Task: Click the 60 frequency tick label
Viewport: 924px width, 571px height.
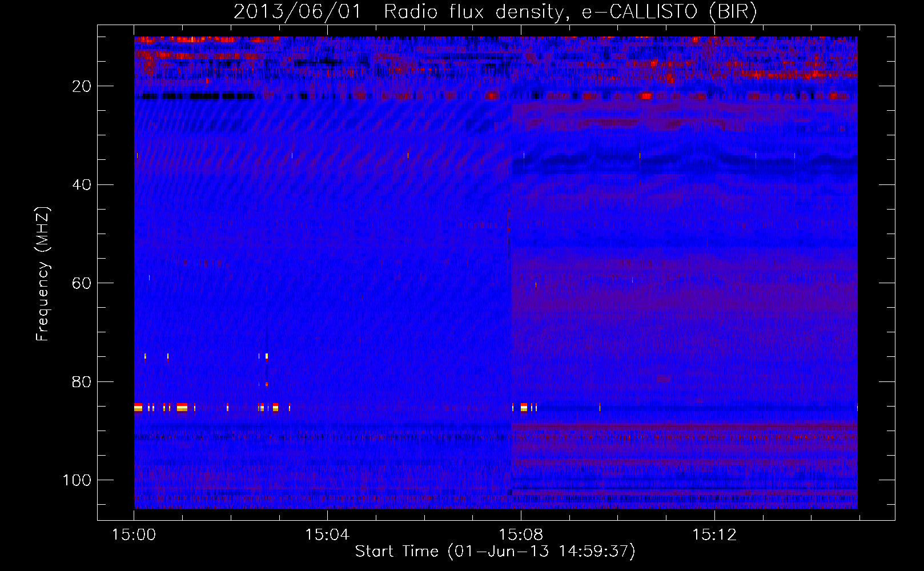Action: coord(82,283)
